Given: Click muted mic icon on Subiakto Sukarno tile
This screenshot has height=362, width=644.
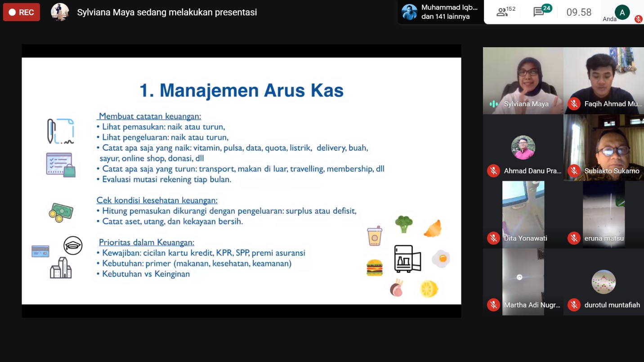Looking at the screenshot, I should [573, 171].
